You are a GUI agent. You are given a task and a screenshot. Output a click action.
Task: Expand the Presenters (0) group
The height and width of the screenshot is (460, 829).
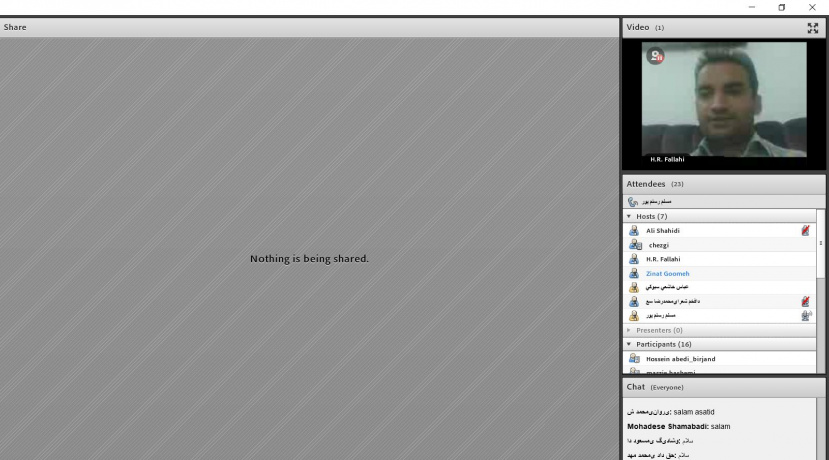click(629, 330)
